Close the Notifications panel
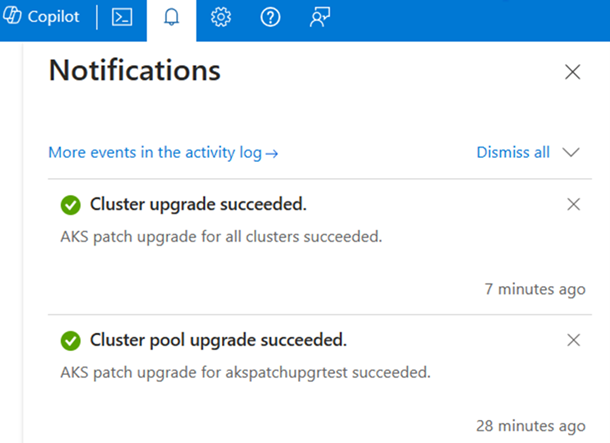 pyautogui.click(x=572, y=71)
